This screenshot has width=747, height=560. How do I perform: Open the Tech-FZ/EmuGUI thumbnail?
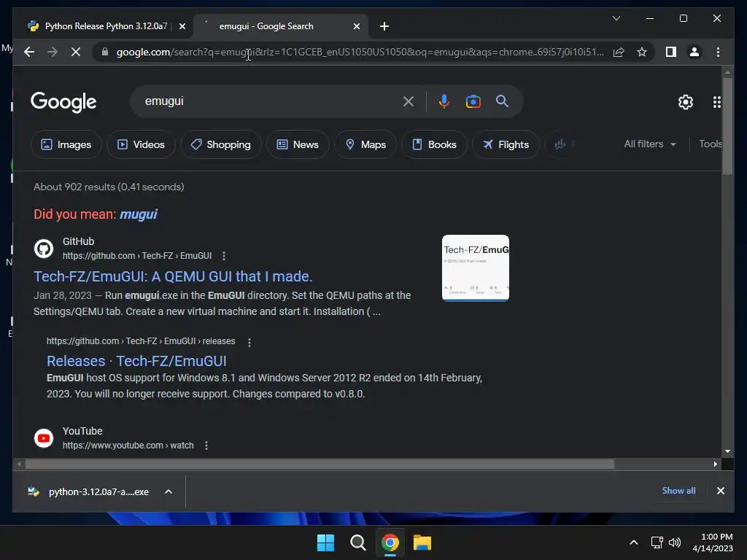click(x=476, y=268)
